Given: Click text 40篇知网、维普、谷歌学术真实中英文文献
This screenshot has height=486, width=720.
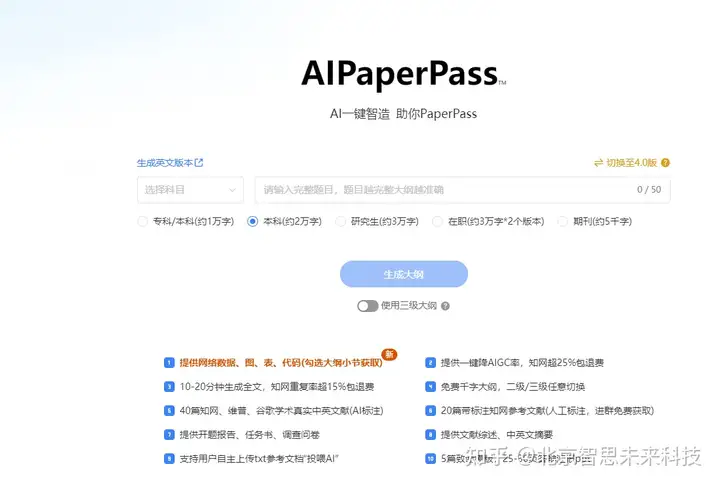Looking at the screenshot, I should [x=264, y=411].
